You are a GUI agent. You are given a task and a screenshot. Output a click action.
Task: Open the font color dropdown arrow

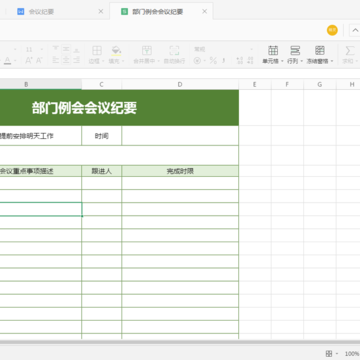tap(15, 61)
